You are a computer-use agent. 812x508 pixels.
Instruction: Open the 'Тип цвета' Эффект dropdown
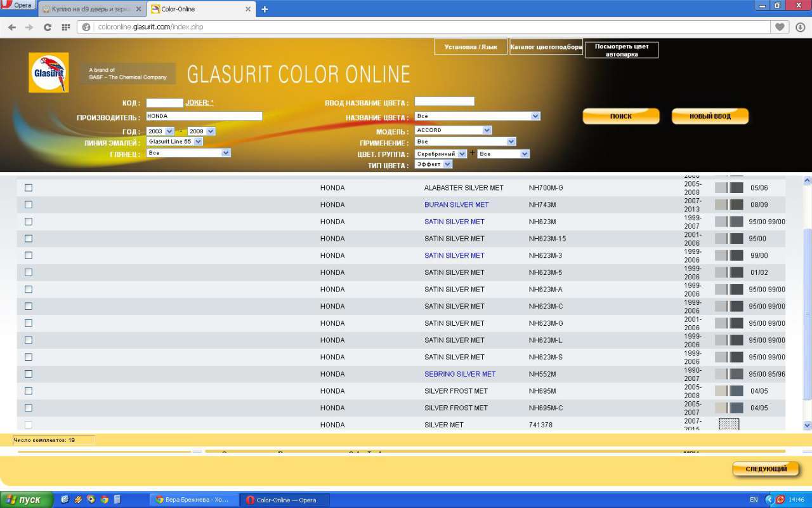434,164
